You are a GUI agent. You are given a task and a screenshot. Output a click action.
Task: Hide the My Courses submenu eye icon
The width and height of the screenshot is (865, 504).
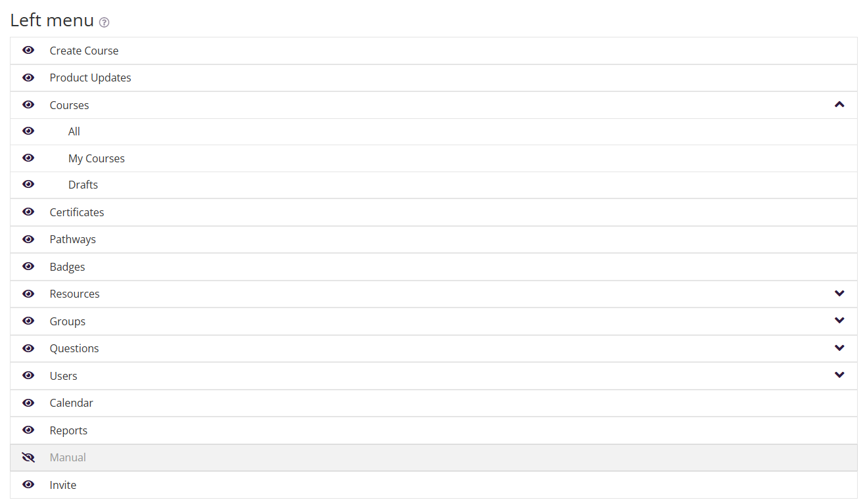[x=28, y=158]
